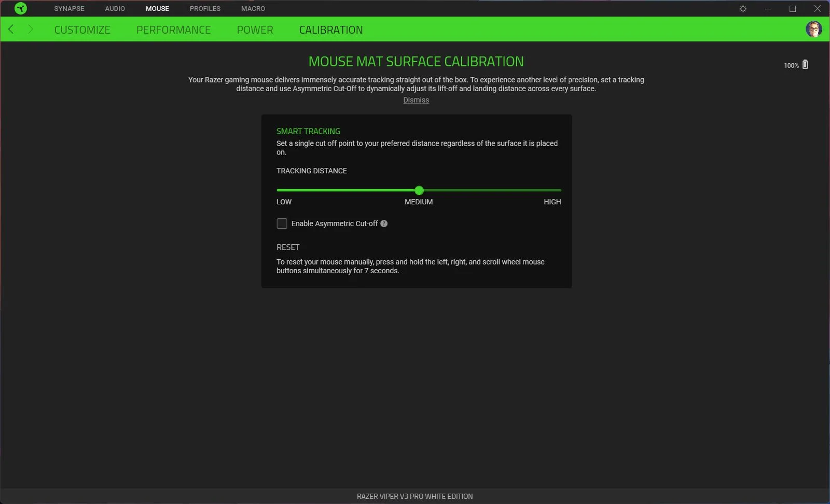Viewport: 830px width, 504px height.
Task: Click the RESET section heading
Action: (x=288, y=247)
